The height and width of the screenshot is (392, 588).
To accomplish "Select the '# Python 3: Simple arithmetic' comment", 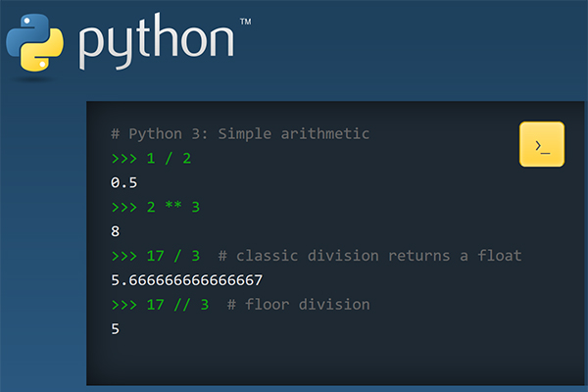I will pyautogui.click(x=240, y=133).
